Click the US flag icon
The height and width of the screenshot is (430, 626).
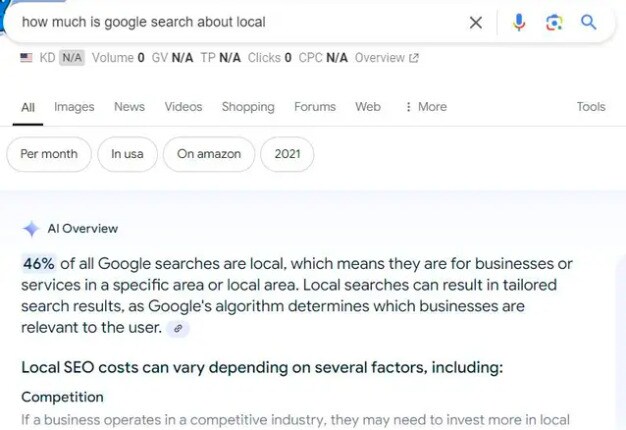26,58
